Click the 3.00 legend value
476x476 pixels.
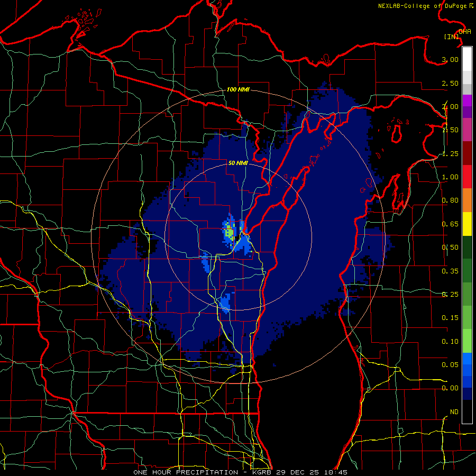450,59
